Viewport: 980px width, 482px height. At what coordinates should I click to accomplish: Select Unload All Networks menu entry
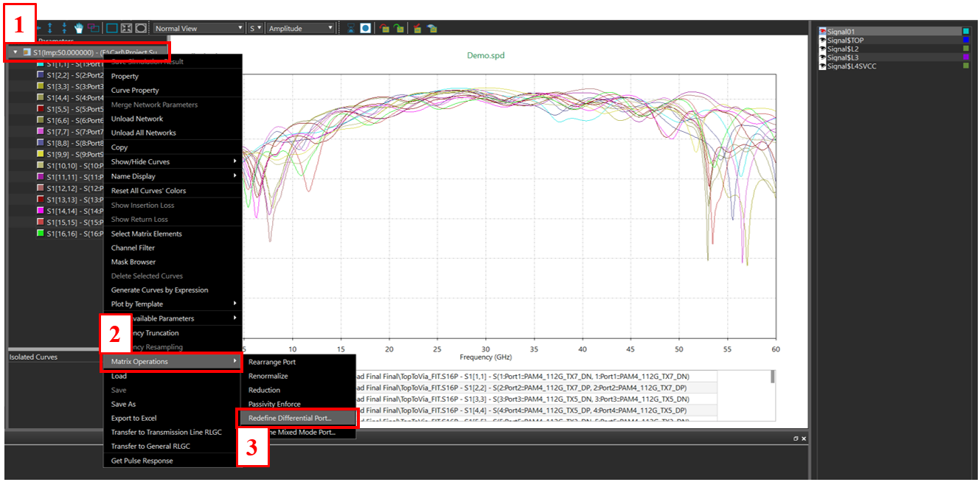pyautogui.click(x=173, y=133)
